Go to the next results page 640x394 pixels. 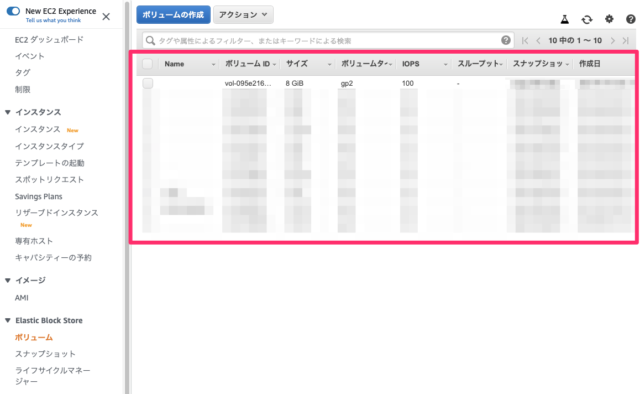[612, 40]
